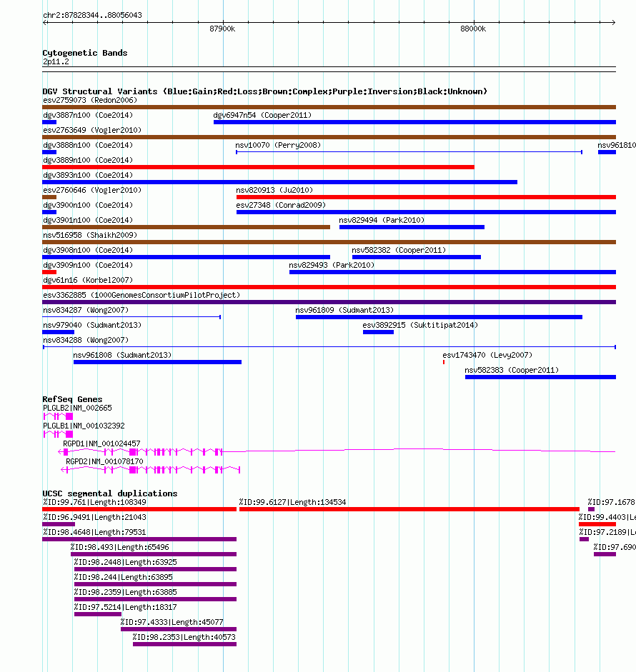The height and width of the screenshot is (672, 636).
Task: Select the dgv3889n100 (Coe2014) red loss bar
Action: coord(258,167)
